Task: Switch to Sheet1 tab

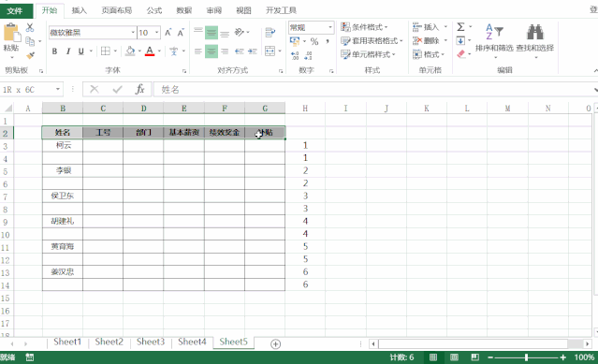Action: click(x=67, y=342)
